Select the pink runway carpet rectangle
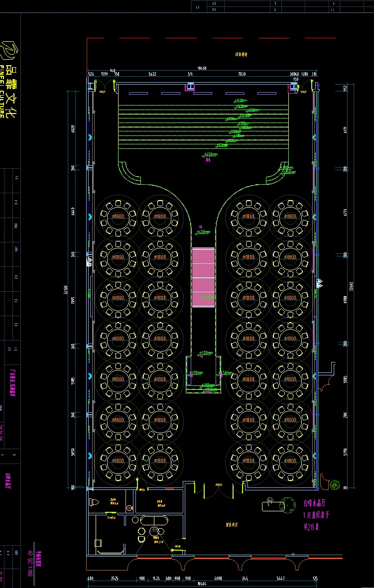The height and width of the screenshot is (588, 374). 203,277
